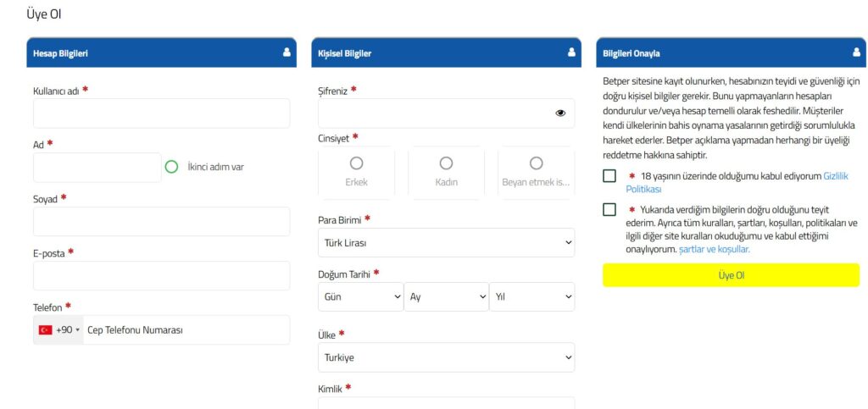Open the Gün day dropdown

pyautogui.click(x=361, y=297)
